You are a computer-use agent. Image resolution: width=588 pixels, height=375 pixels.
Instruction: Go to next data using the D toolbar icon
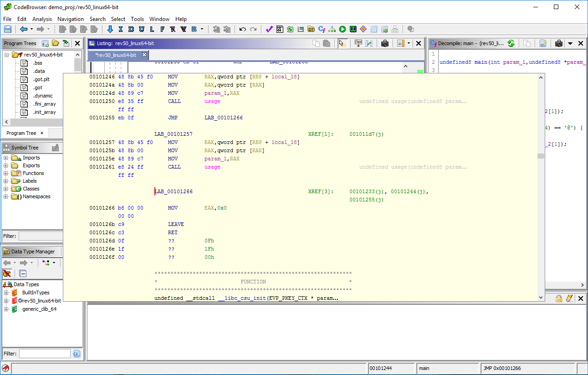coord(131,29)
